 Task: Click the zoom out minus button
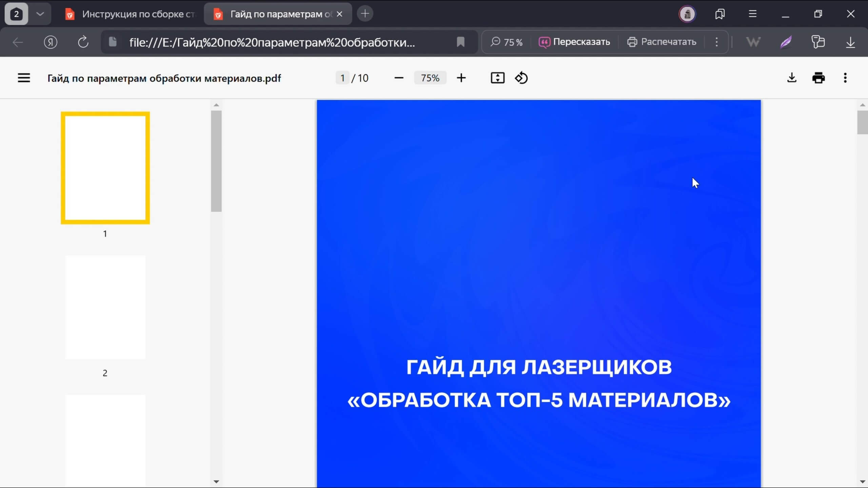point(399,78)
